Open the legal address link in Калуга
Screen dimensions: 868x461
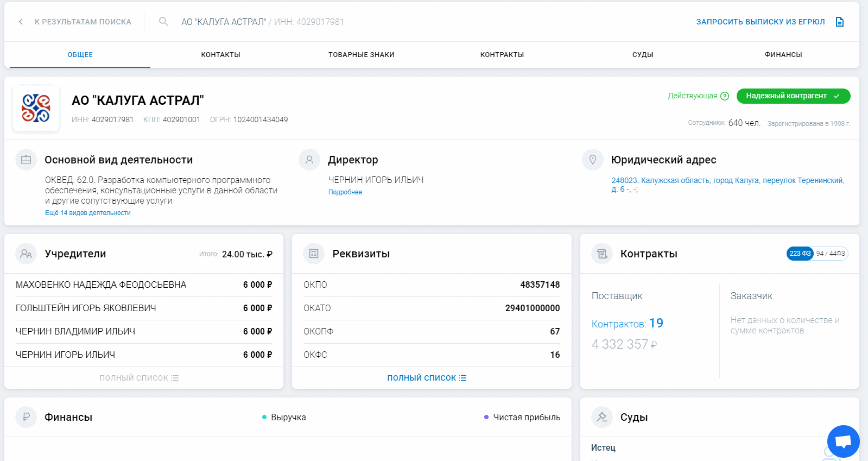[728, 185]
